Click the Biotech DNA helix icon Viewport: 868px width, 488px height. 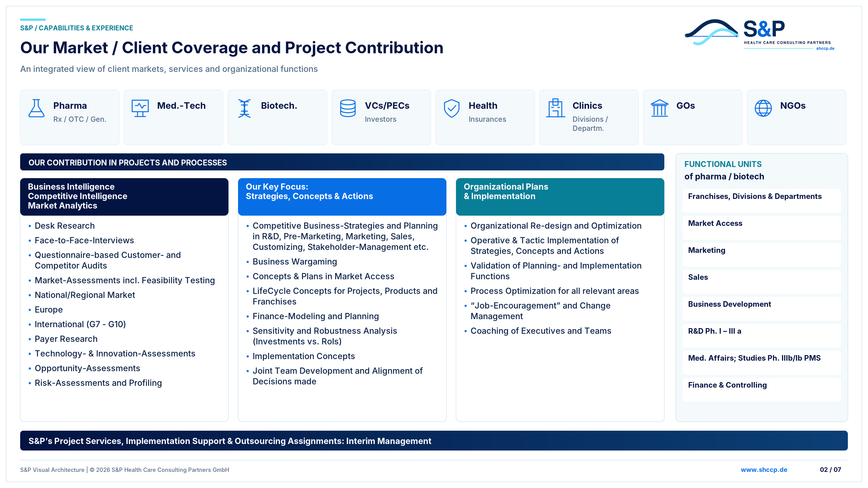coord(244,108)
